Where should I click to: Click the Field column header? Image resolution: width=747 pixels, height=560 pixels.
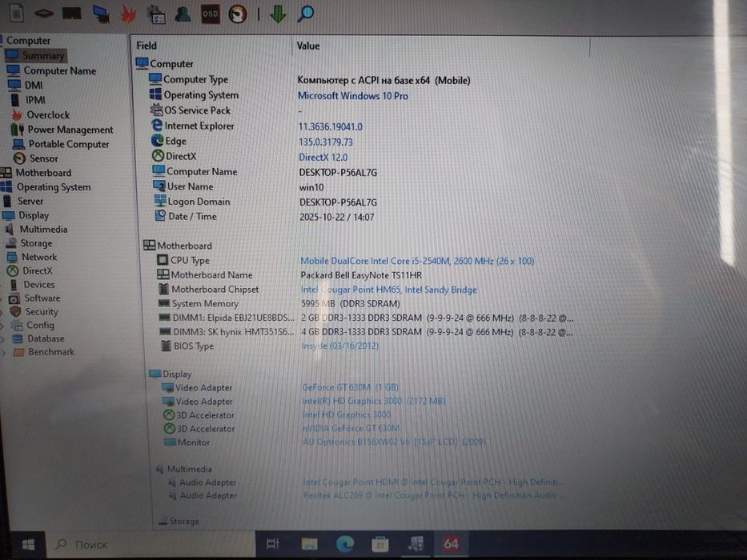147,46
